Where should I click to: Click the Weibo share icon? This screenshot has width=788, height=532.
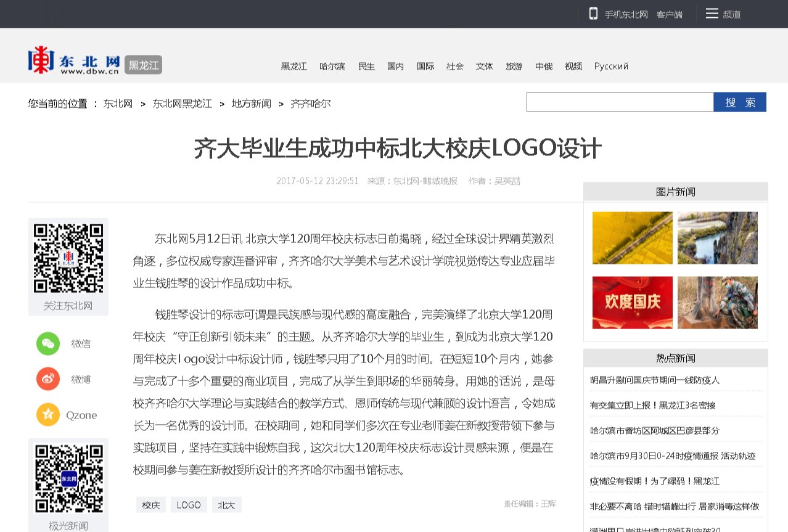[48, 379]
